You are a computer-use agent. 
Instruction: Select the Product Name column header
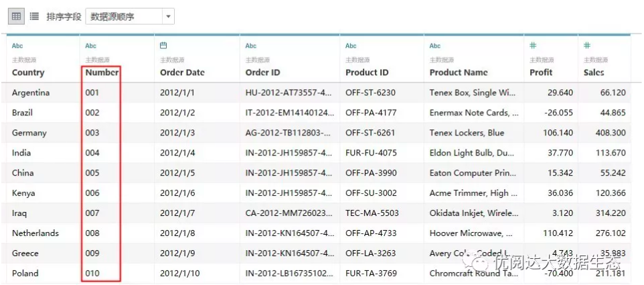point(459,73)
